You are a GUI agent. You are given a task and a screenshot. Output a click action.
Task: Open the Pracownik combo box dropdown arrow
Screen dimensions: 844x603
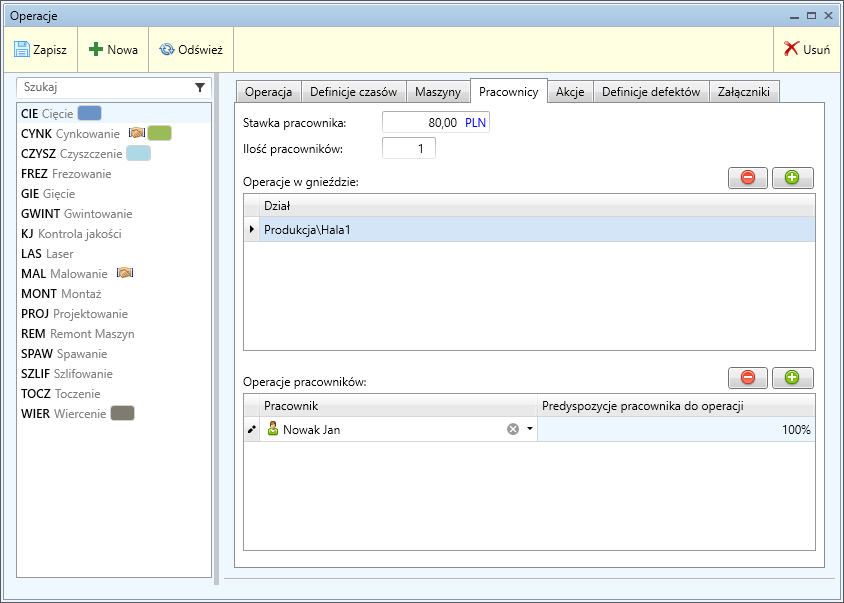coord(529,429)
